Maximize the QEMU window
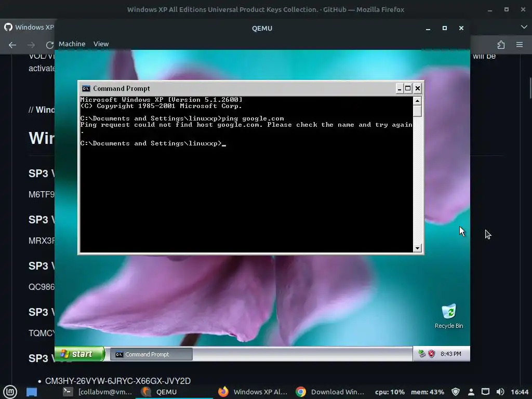Screen dimensions: 532x399 [445, 28]
